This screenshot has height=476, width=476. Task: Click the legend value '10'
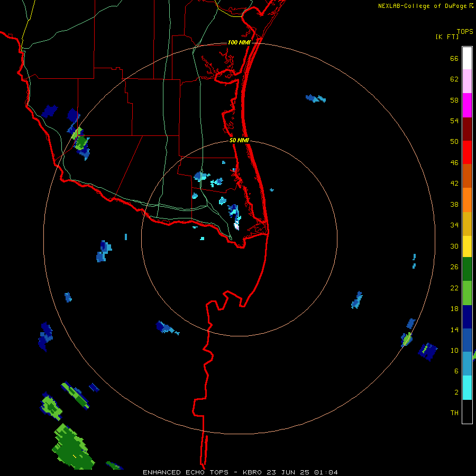pyautogui.click(x=454, y=350)
